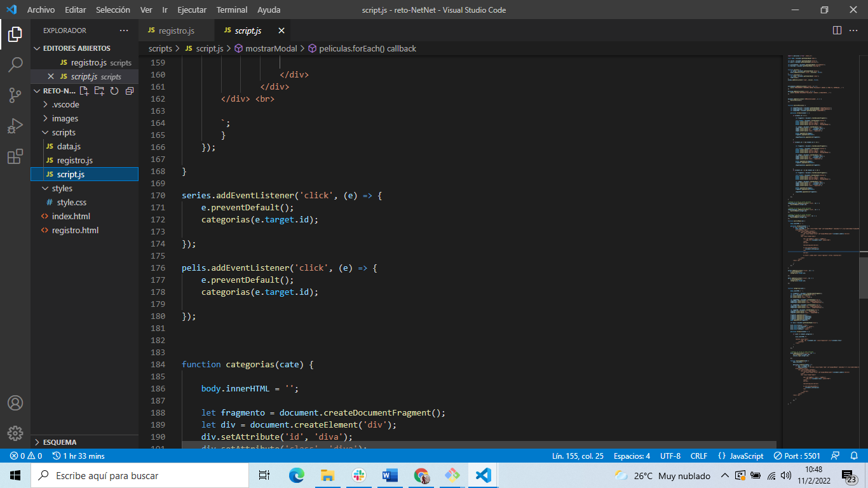Change CRLF end of line sequence

[x=699, y=456]
